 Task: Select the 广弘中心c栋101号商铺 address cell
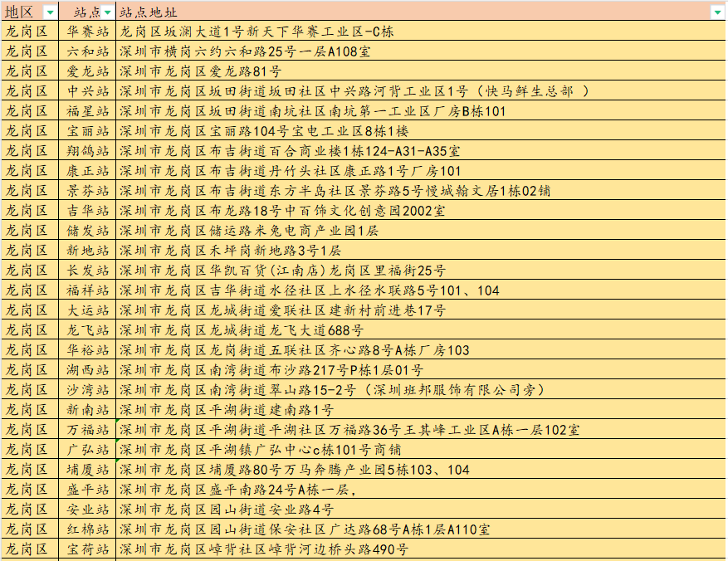[x=421, y=450]
